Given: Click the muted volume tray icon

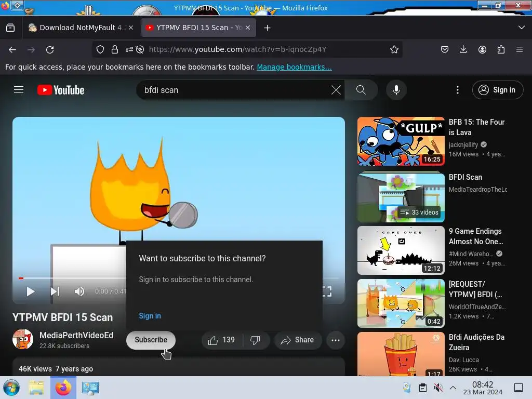Looking at the screenshot, I should point(438,388).
